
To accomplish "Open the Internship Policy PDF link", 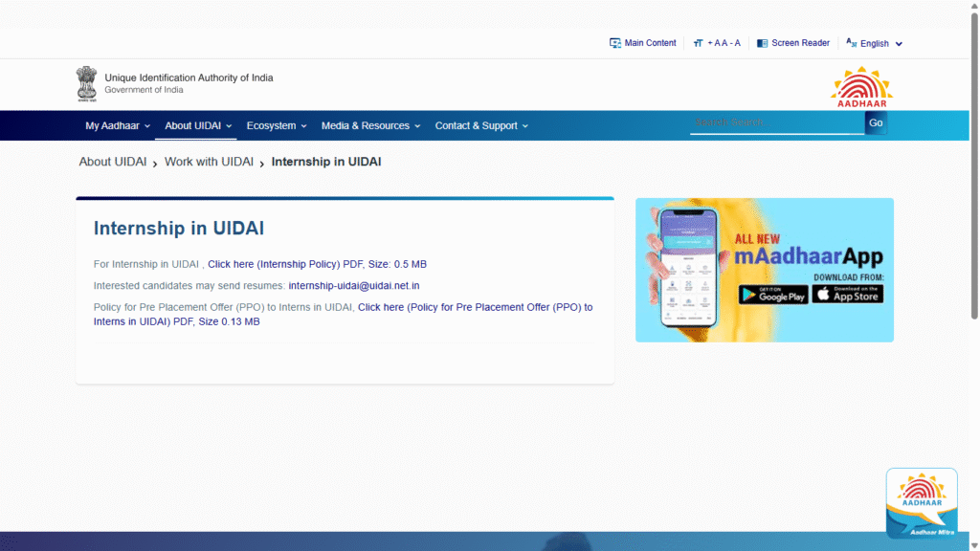I will coord(317,264).
